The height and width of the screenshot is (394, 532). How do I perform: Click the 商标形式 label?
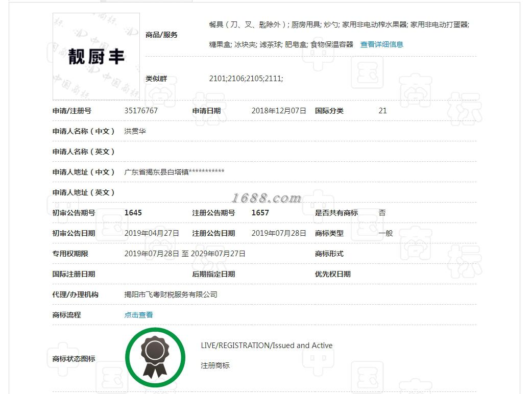tap(329, 254)
